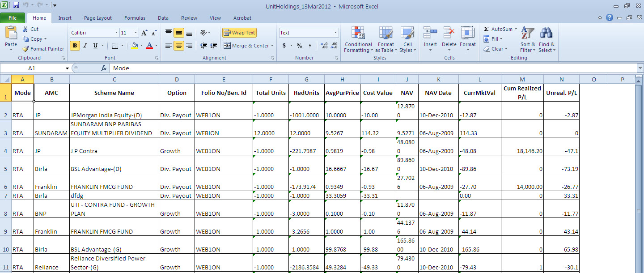Image resolution: width=644 pixels, height=273 pixels.
Task: Open the Name Box dropdown arrow
Action: click(67, 68)
